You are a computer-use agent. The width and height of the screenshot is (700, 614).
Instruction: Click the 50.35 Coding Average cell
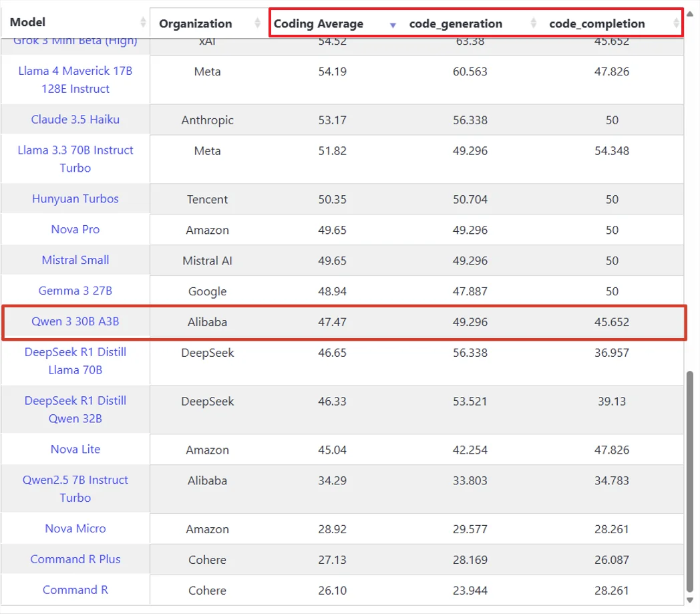coord(333,199)
